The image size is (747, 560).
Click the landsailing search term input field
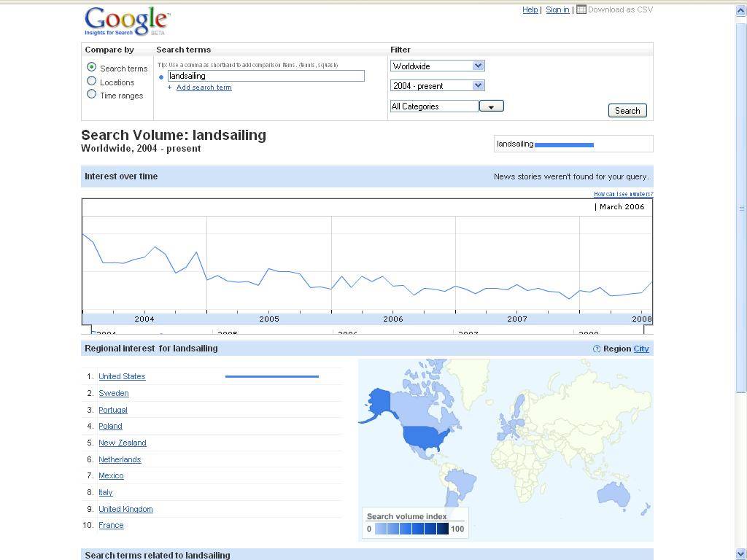click(266, 76)
